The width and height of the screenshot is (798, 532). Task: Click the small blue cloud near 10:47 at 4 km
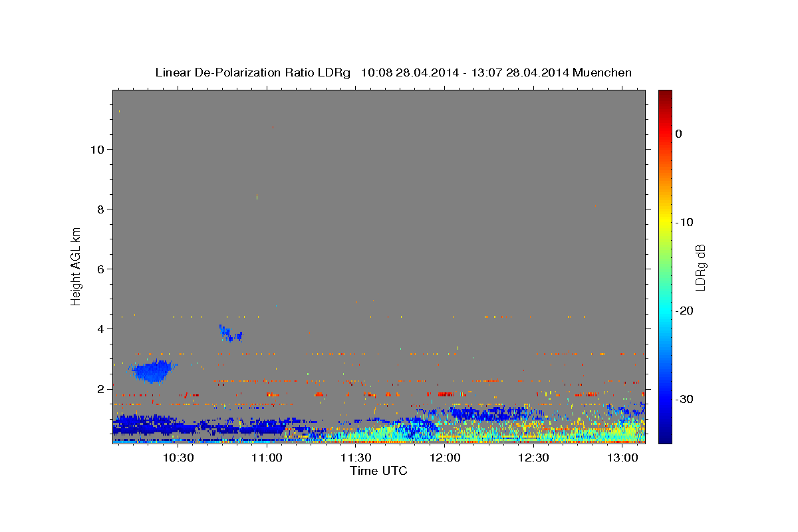(230, 334)
